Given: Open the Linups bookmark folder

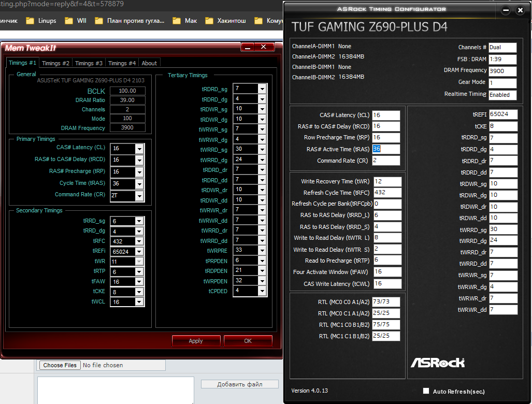Looking at the screenshot, I should [41, 21].
